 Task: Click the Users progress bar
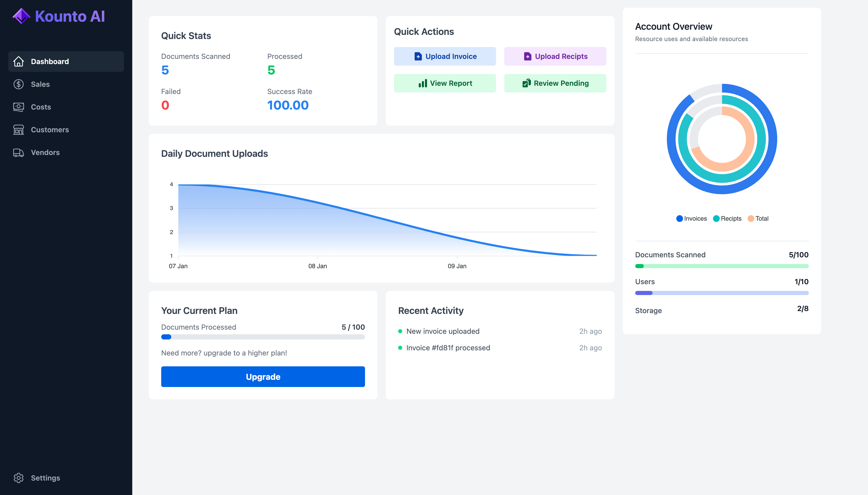(x=722, y=293)
